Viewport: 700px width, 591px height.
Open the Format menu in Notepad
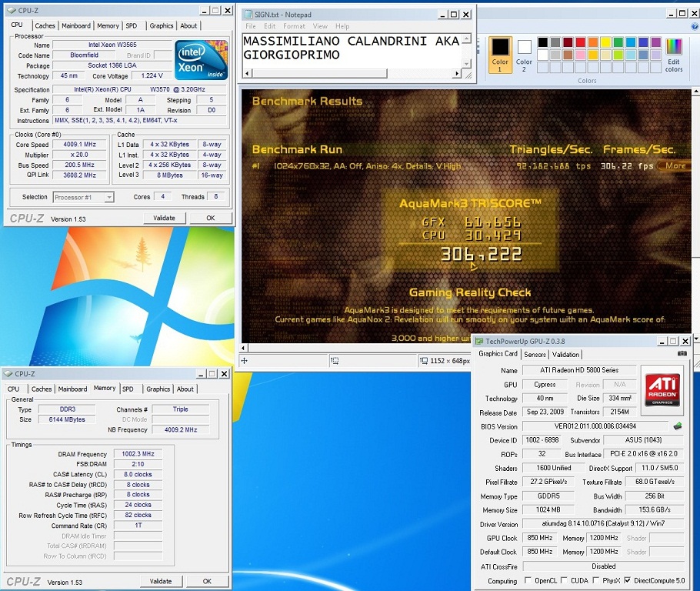294,26
